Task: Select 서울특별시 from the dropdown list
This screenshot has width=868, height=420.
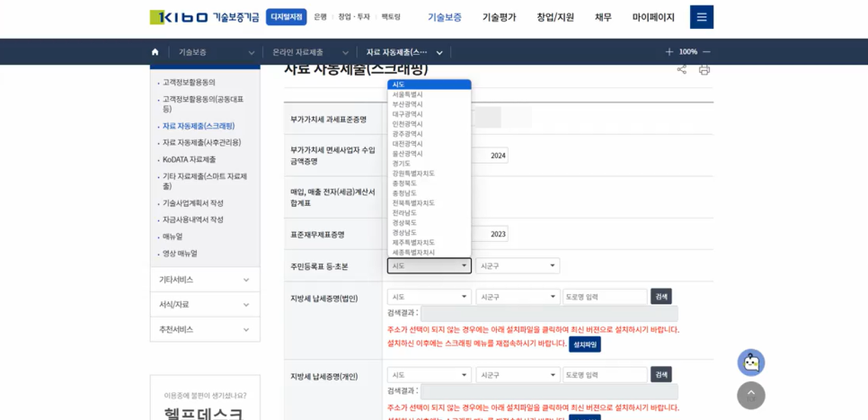Action: tap(407, 94)
